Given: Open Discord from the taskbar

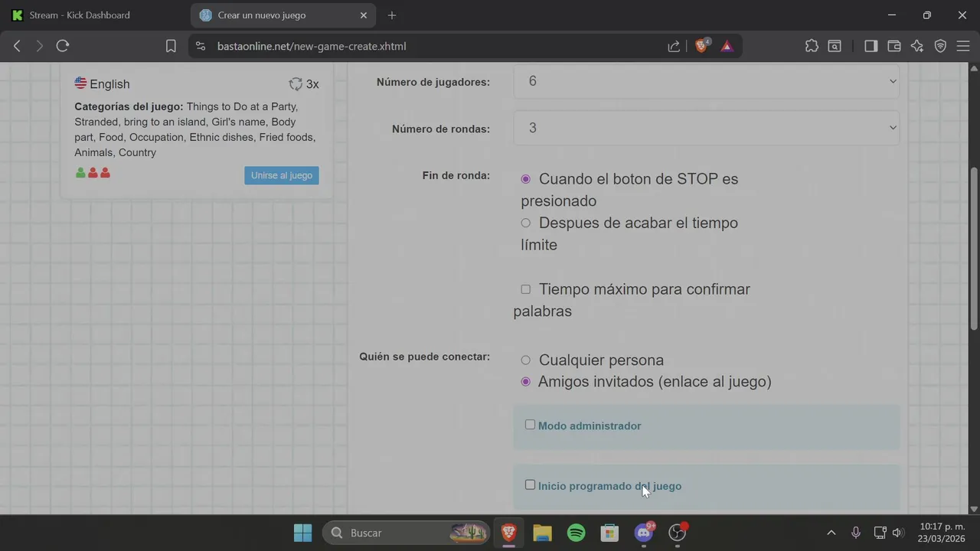Looking at the screenshot, I should coord(644,532).
